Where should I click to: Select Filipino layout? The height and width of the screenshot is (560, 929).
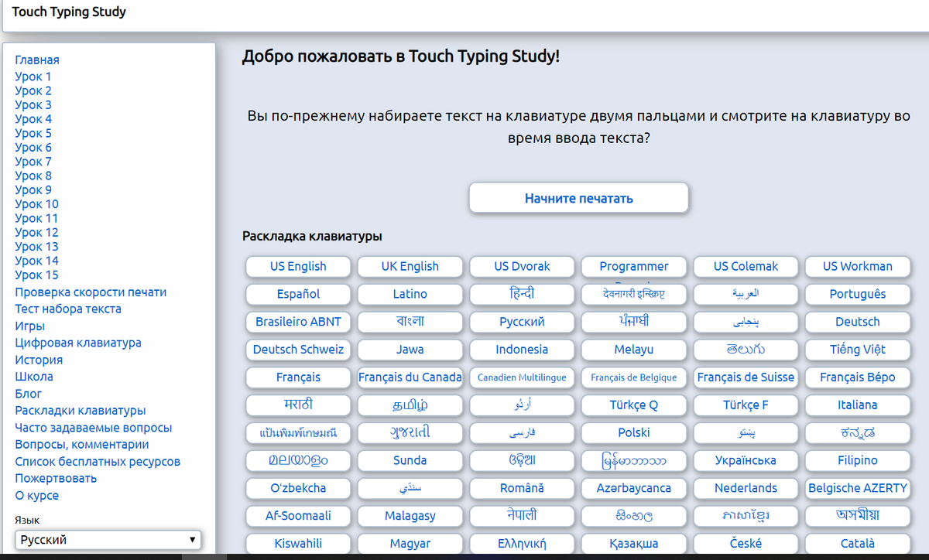point(857,460)
